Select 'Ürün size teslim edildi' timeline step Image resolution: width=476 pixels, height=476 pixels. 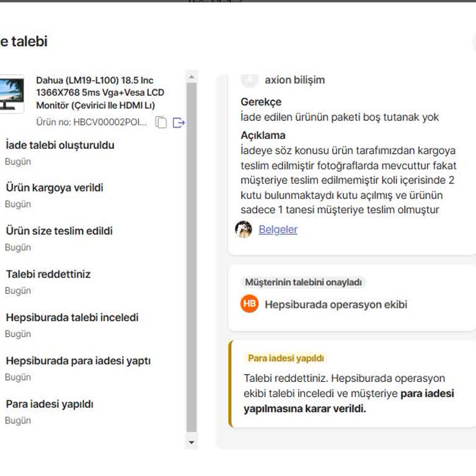click(x=59, y=231)
